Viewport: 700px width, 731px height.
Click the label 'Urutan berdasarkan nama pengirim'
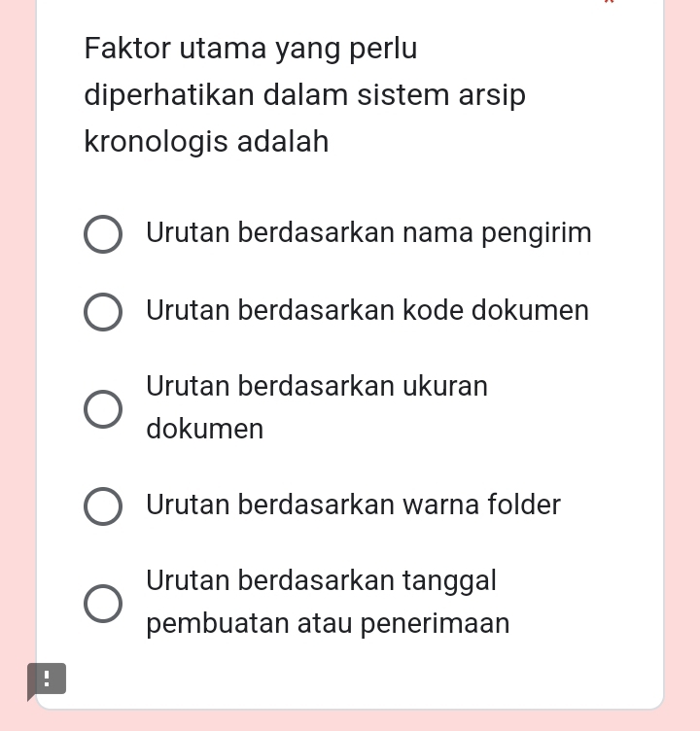coord(368,233)
